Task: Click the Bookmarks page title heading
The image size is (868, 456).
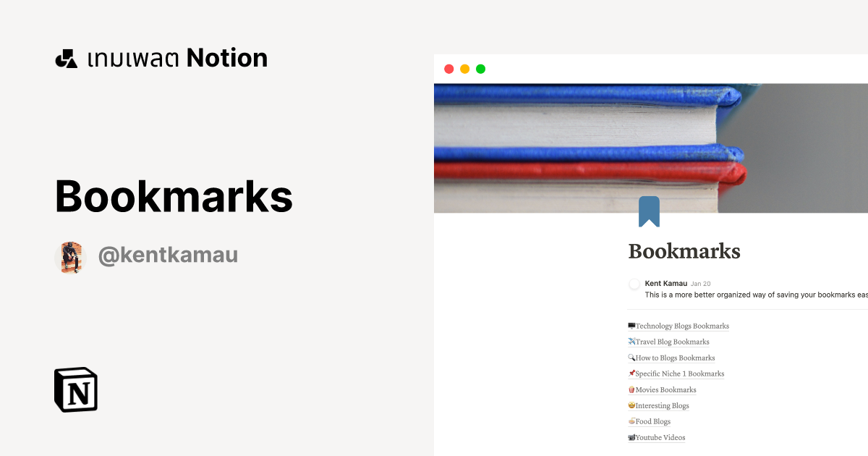Action: [x=684, y=251]
